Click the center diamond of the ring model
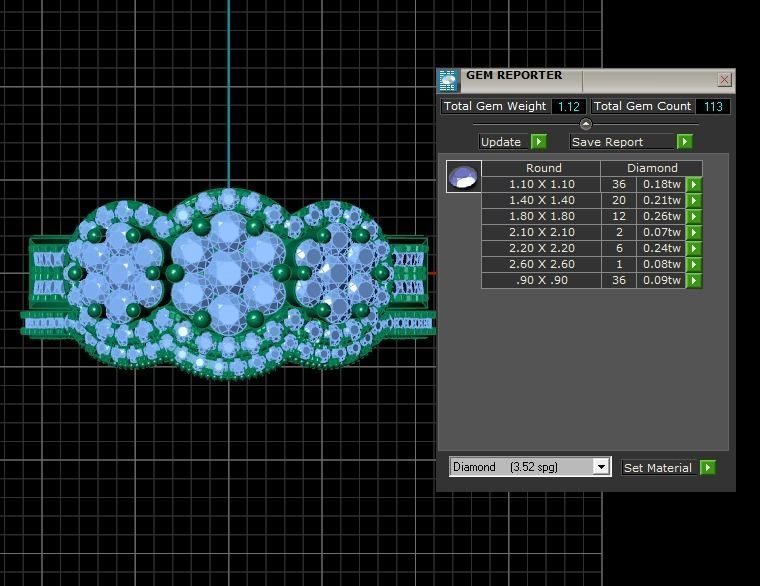Screen dimensions: 760x586 (x=228, y=271)
